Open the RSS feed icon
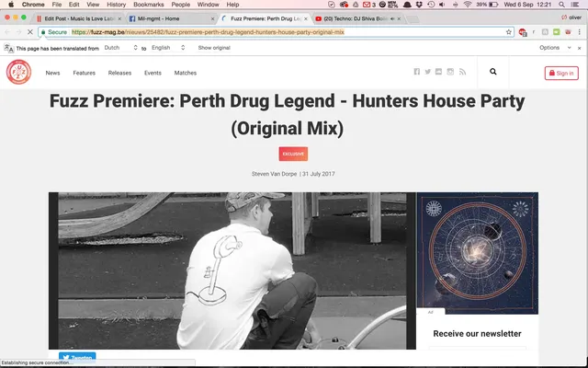The height and width of the screenshot is (368, 588). [462, 72]
